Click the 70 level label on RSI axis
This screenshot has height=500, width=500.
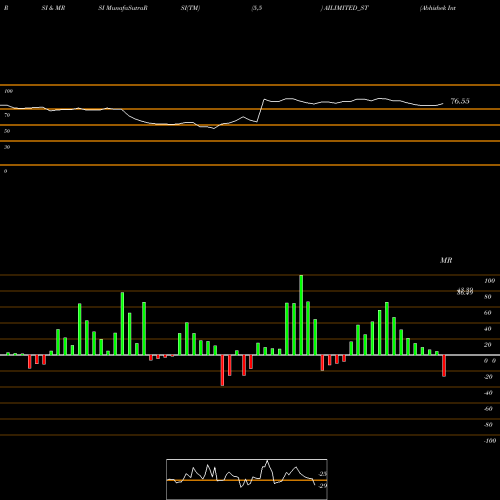(7, 115)
